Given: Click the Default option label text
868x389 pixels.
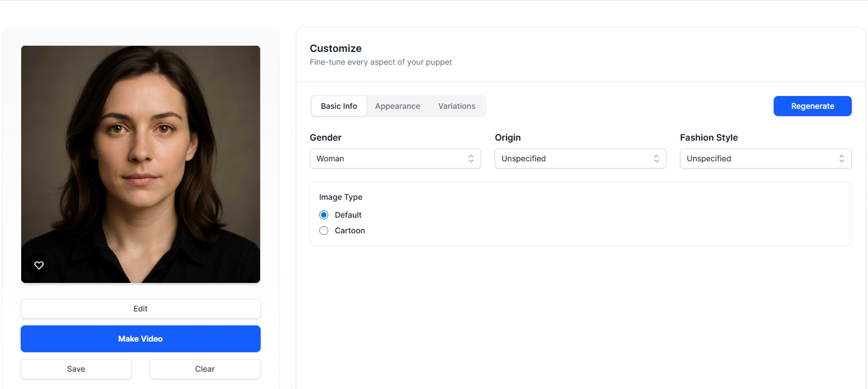Looking at the screenshot, I should 348,215.
